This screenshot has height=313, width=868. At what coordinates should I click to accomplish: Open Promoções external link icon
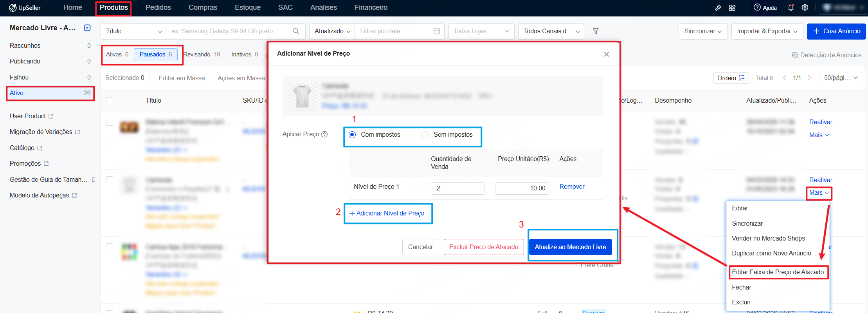[46, 164]
